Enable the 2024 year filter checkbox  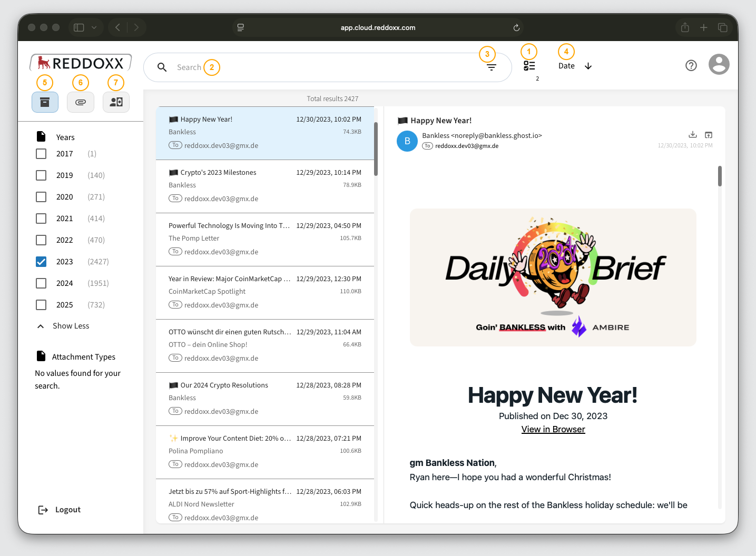(41, 283)
